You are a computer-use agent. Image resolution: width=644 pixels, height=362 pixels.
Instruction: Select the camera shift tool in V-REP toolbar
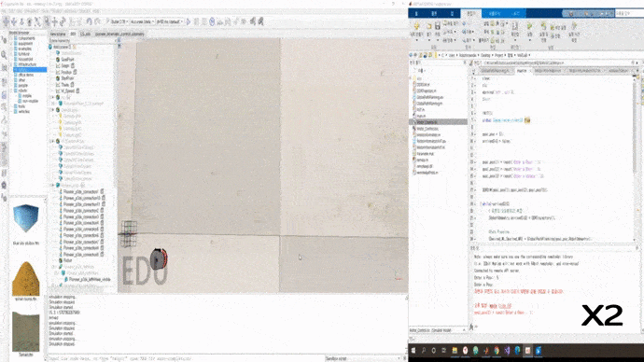click(21, 21)
